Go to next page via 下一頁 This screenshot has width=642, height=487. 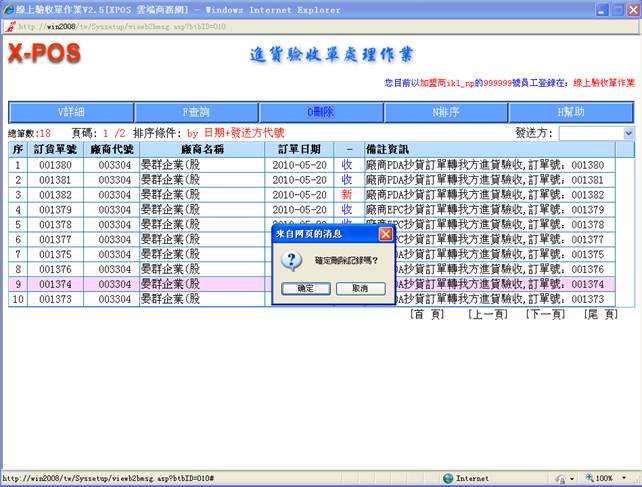tap(543, 314)
